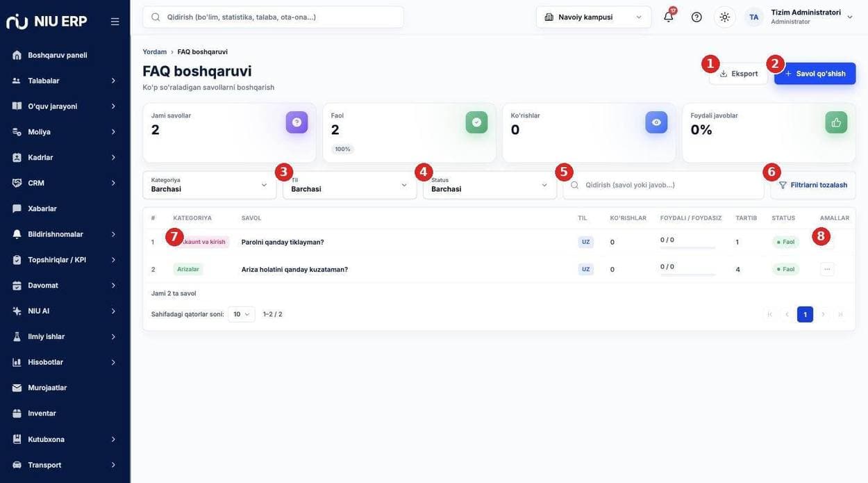Expand Bildirishnomalar in the sidebar
868x483 pixels.
point(65,234)
